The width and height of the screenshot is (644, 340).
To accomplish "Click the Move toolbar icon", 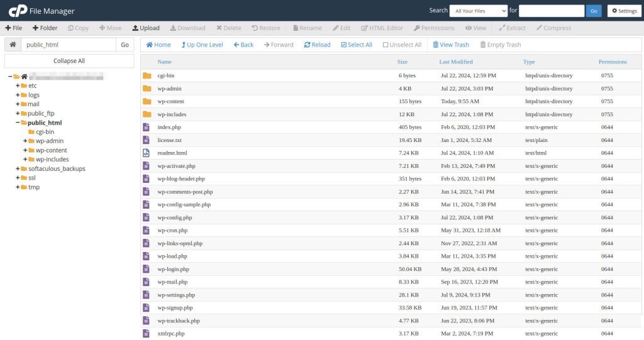I will click(102, 28).
